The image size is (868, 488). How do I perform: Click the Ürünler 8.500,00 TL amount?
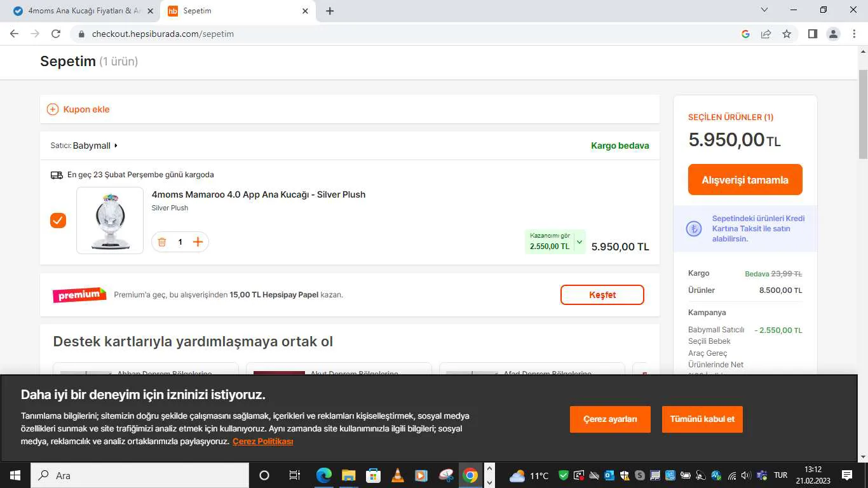point(781,290)
